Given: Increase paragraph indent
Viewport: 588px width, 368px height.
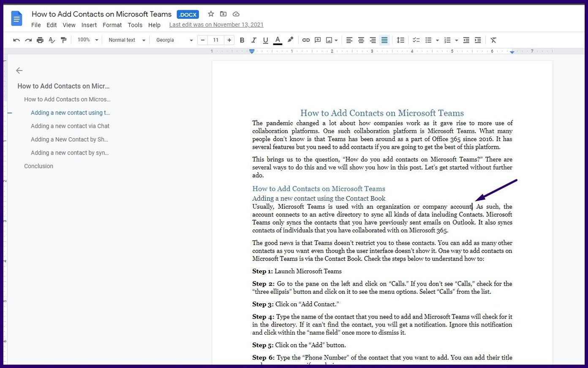Looking at the screenshot, I should tap(478, 40).
